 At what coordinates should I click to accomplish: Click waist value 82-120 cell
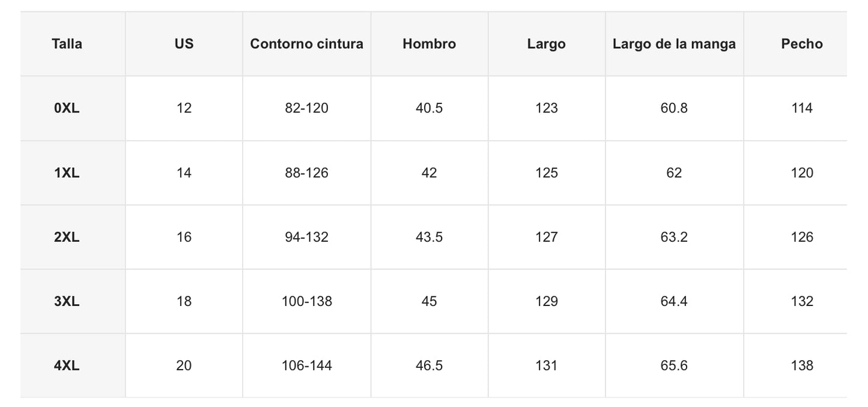tap(306, 108)
